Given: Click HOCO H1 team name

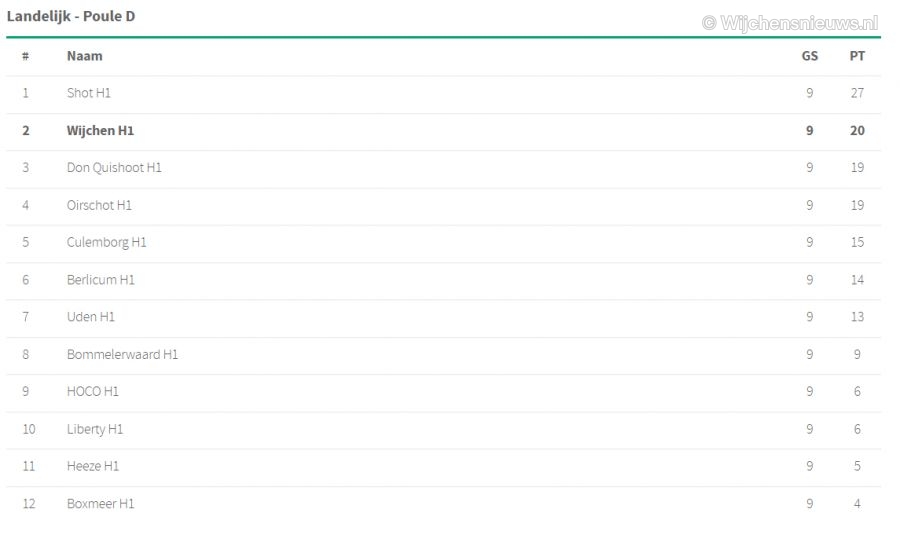Looking at the screenshot, I should point(93,392).
